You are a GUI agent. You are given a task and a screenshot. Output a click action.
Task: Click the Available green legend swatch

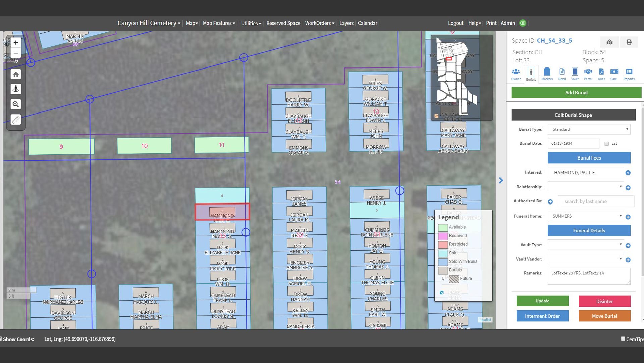click(443, 227)
